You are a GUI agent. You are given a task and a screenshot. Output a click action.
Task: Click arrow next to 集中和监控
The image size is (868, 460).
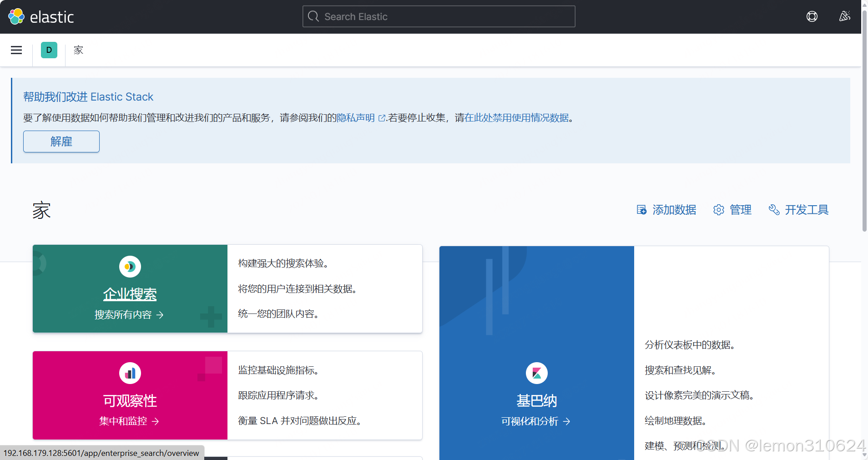(x=156, y=421)
